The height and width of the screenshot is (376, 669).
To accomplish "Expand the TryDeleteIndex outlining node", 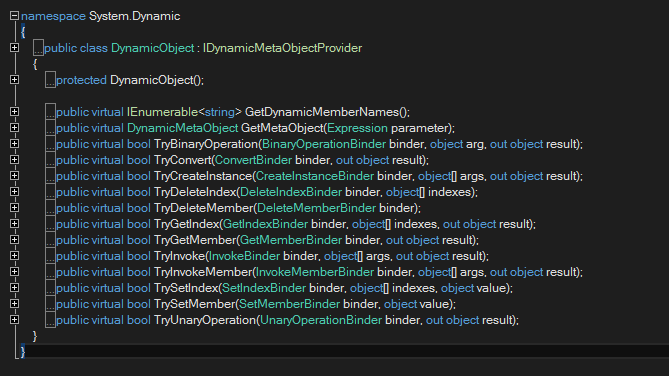I will [x=15, y=192].
